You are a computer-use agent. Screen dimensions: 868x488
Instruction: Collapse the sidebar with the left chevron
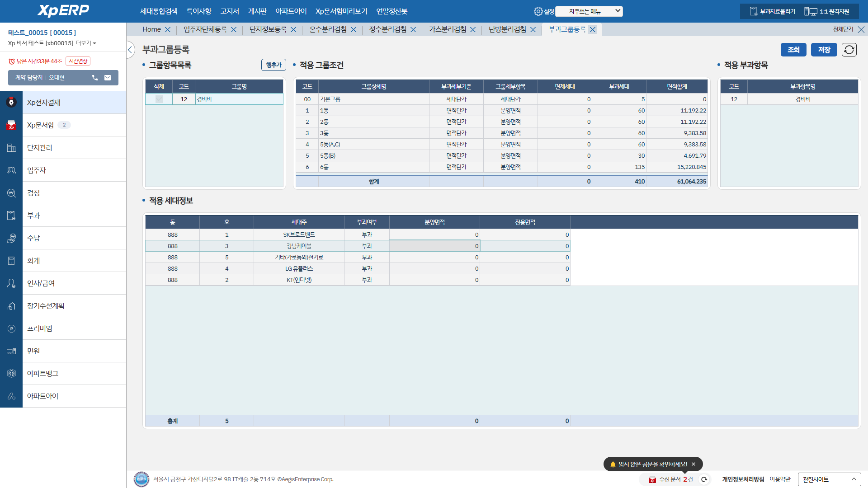[130, 50]
